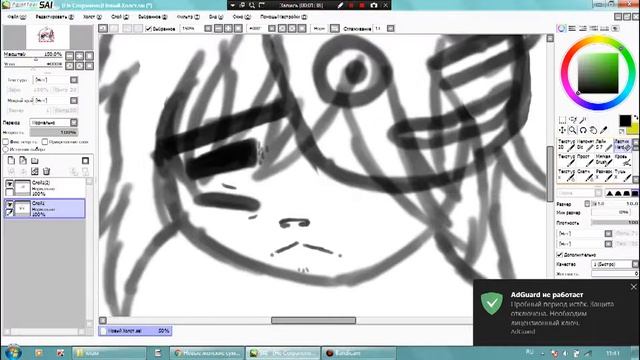
Task: Open the brush quality dropdown
Action: click(615, 264)
